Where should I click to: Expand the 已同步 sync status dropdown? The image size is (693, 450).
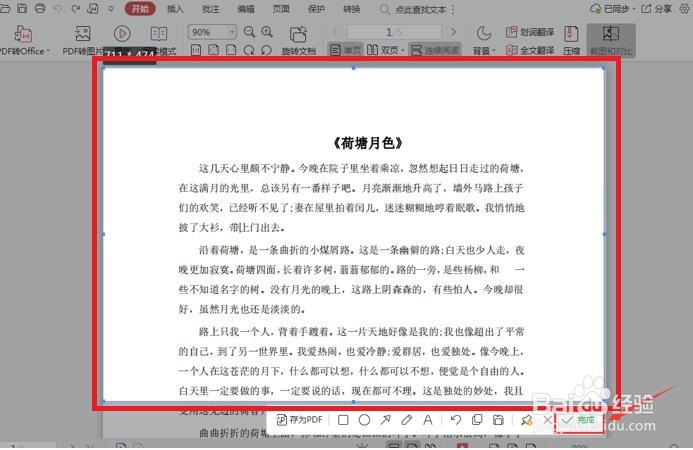634,9
